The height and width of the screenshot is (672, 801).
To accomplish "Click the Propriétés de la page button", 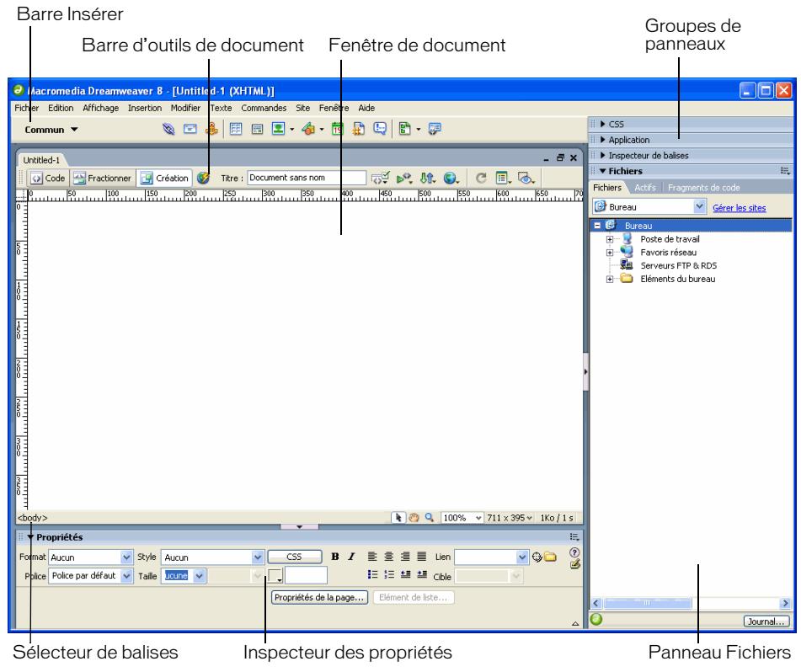I will tap(319, 597).
